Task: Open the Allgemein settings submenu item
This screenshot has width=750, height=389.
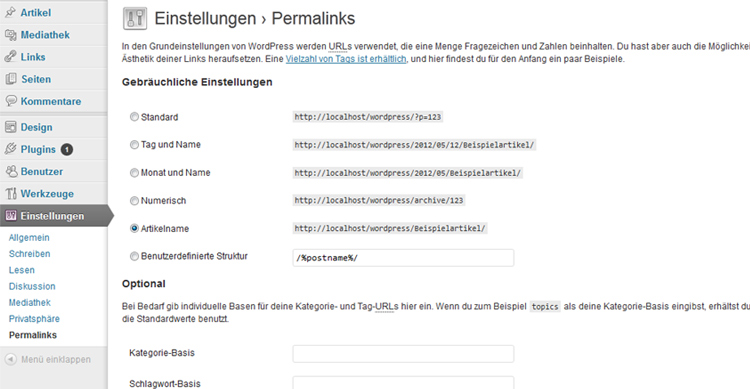Action: coord(29,237)
